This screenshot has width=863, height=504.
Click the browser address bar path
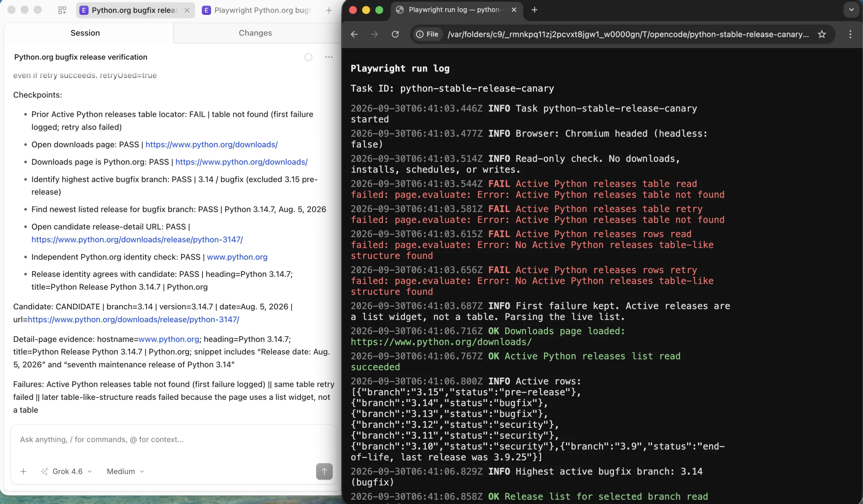(628, 34)
